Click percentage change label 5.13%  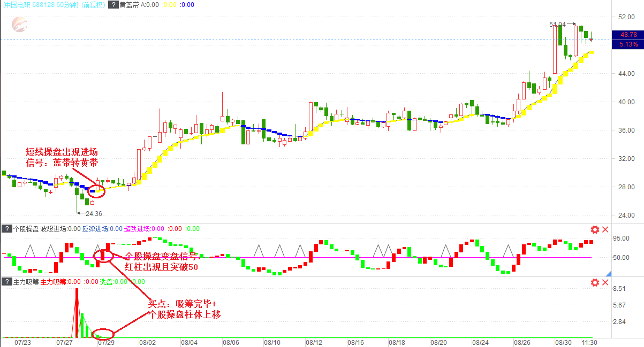[x=628, y=44]
